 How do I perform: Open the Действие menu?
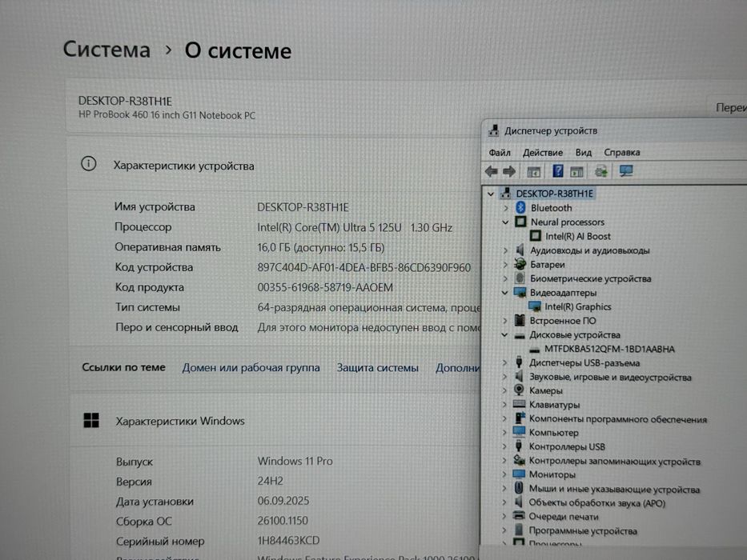[543, 152]
